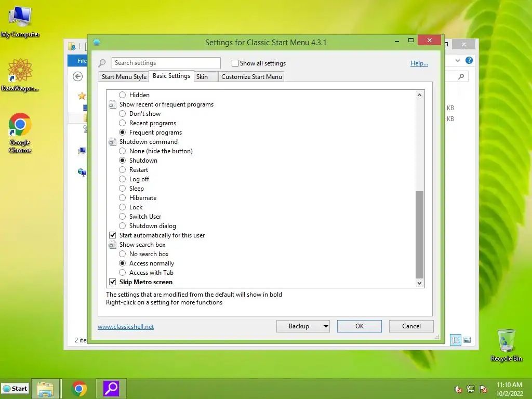The image size is (532, 399).
Task: Select Don't show radio option
Action: click(x=123, y=114)
